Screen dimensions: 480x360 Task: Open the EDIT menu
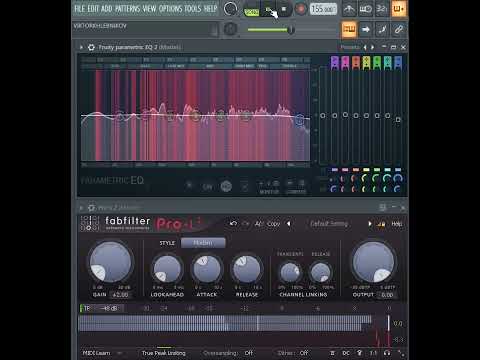click(93, 8)
